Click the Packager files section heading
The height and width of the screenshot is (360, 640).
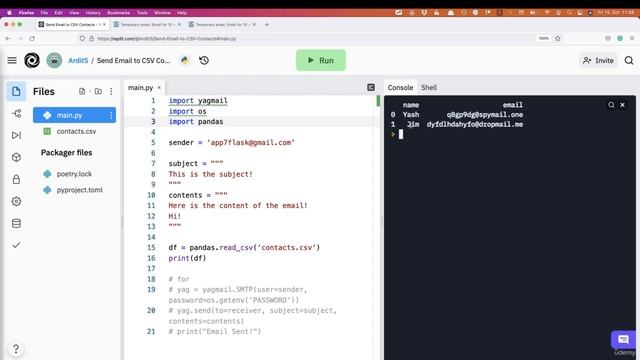click(x=67, y=153)
